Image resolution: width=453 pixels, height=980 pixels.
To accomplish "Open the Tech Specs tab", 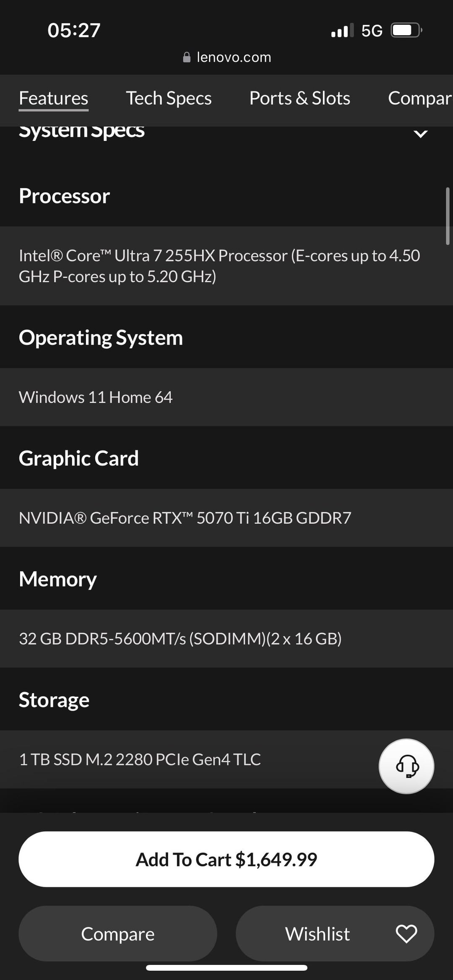I will pyautogui.click(x=169, y=99).
